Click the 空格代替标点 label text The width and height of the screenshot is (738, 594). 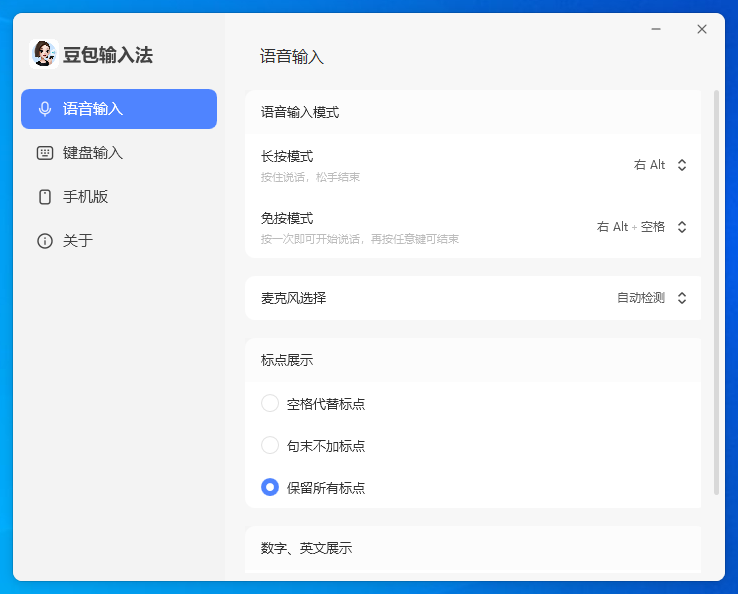pyautogui.click(x=326, y=404)
